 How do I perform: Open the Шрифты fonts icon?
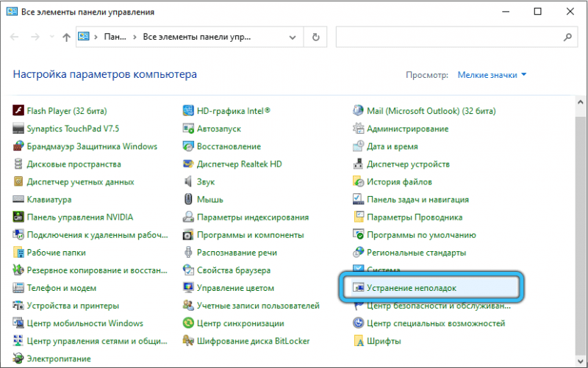tap(358, 341)
